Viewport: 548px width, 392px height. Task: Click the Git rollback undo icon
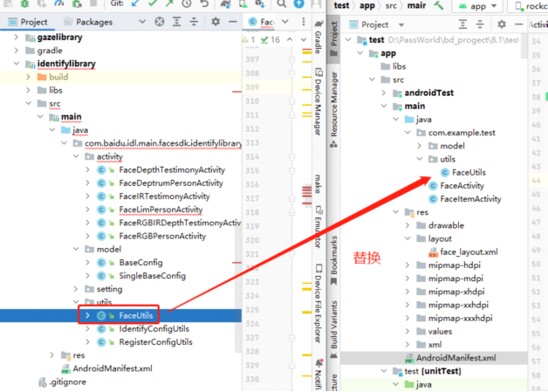[204, 3]
